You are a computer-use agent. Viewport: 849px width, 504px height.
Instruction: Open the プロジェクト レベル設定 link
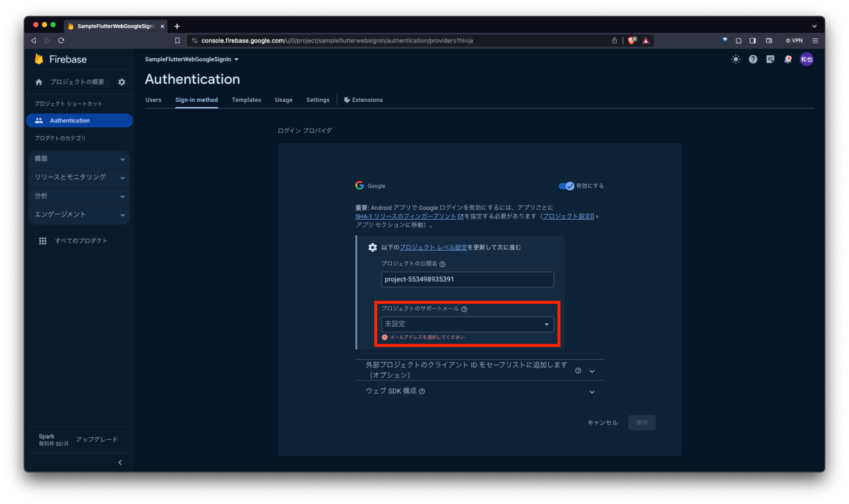(x=433, y=247)
